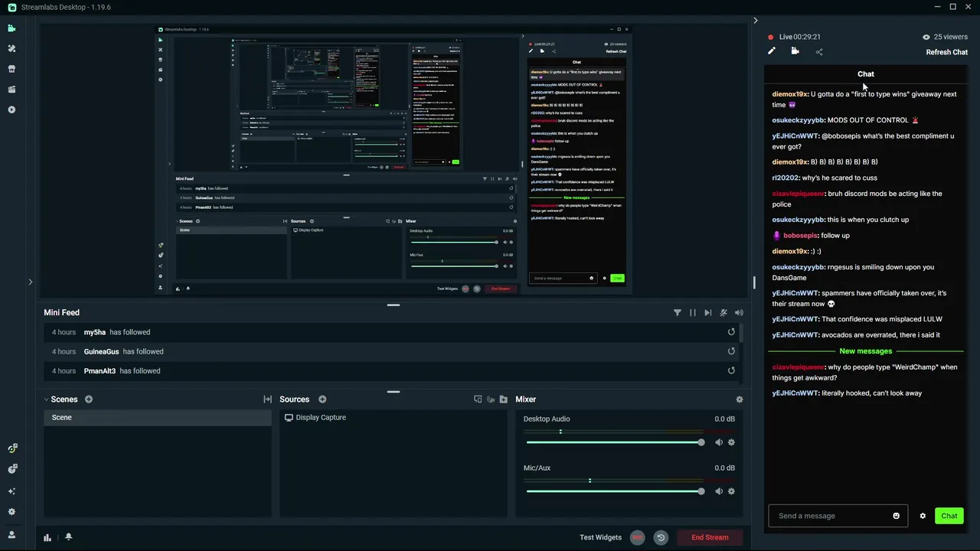Viewport: 980px width, 551px height.
Task: Click the 25 viewers eye icon
Action: [926, 37]
